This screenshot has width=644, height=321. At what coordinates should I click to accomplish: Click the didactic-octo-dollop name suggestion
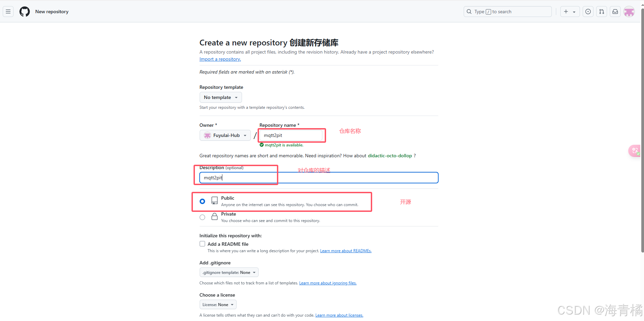click(x=390, y=156)
